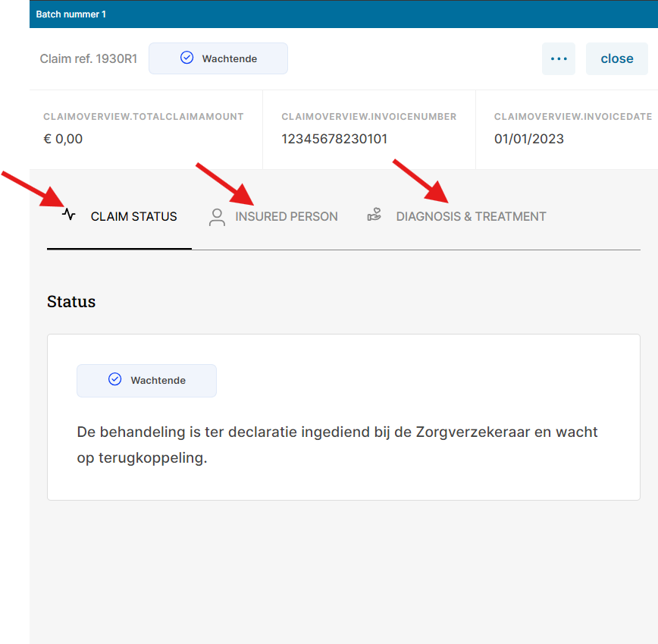Click the Status section heading
The height and width of the screenshot is (644, 658).
(x=71, y=301)
